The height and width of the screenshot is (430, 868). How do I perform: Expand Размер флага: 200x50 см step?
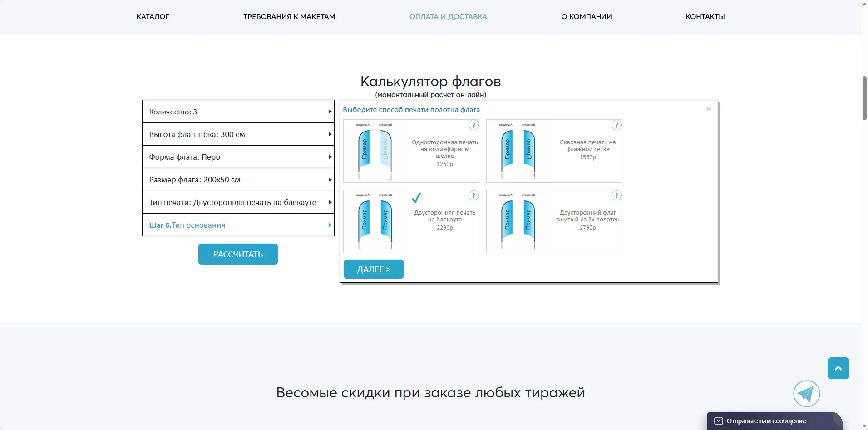pyautogui.click(x=238, y=180)
